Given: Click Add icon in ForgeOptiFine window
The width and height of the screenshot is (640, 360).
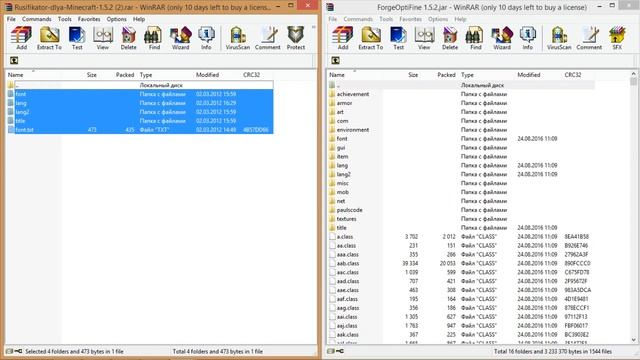Looking at the screenshot, I should 343,38.
